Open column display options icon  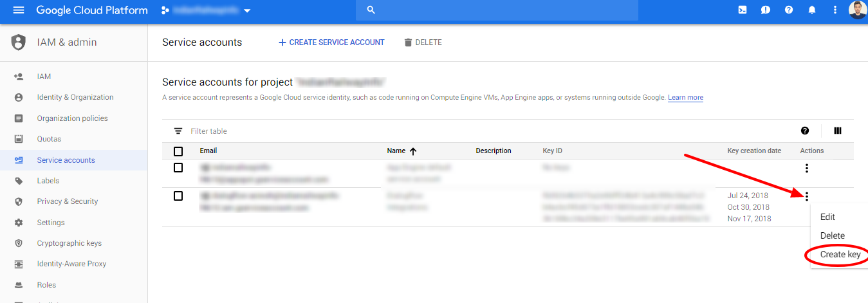tap(838, 131)
